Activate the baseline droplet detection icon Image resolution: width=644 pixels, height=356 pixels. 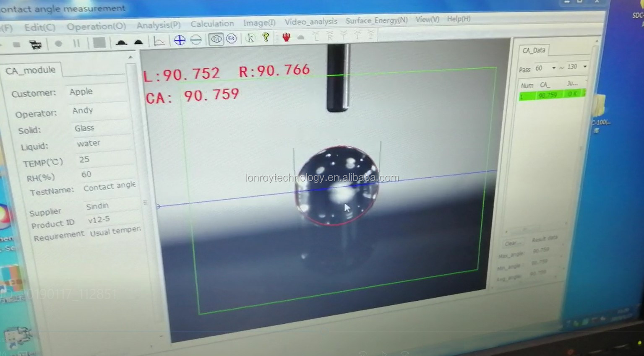point(121,42)
